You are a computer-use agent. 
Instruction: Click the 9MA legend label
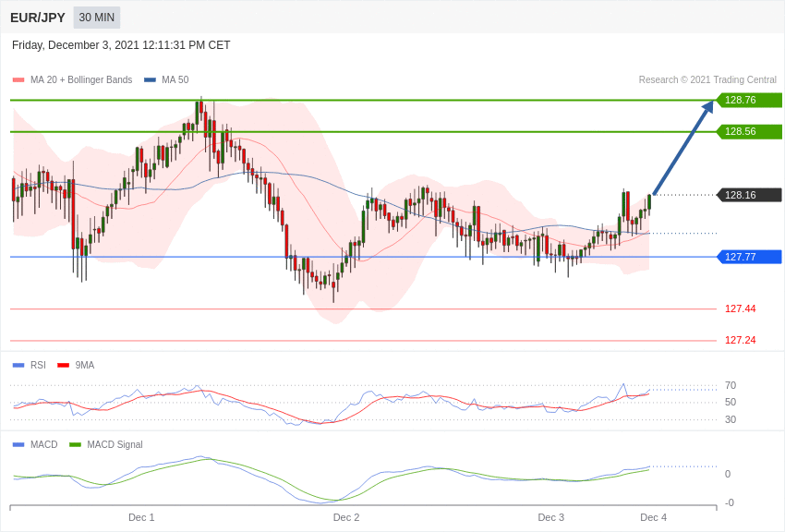click(x=85, y=366)
